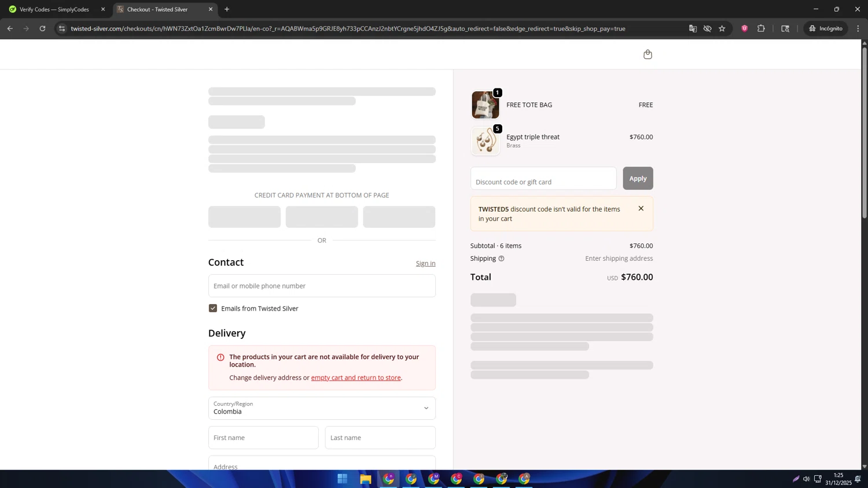Open the shopping cart bag icon
Image resolution: width=868 pixels, height=488 pixels.
[x=648, y=54]
